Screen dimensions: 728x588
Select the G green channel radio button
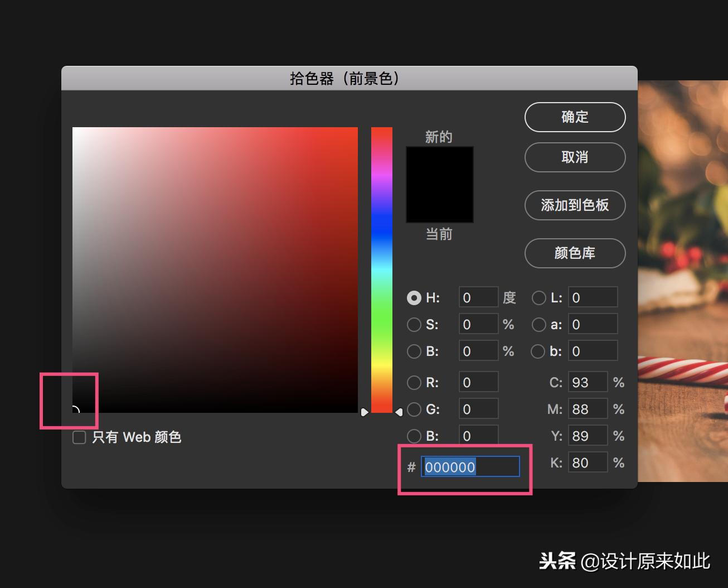(x=414, y=409)
